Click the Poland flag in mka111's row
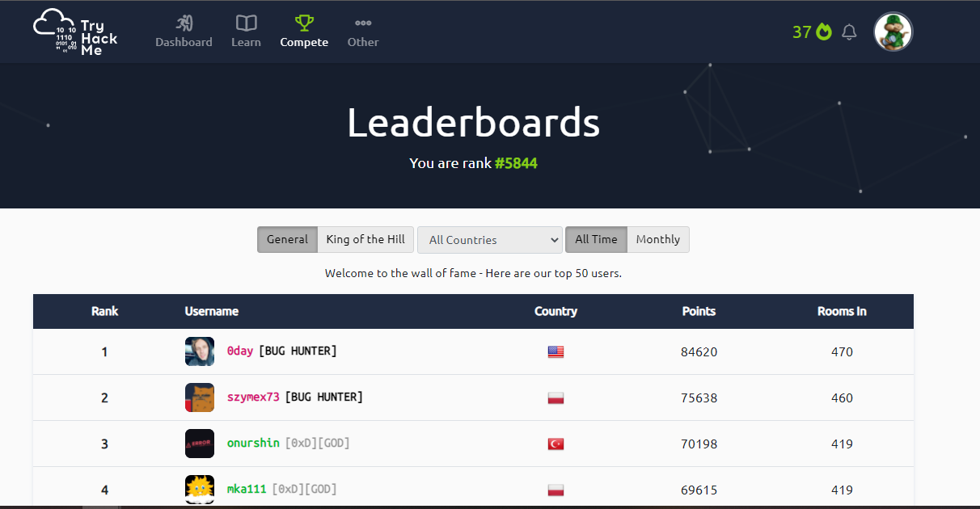The image size is (980, 509). point(555,490)
